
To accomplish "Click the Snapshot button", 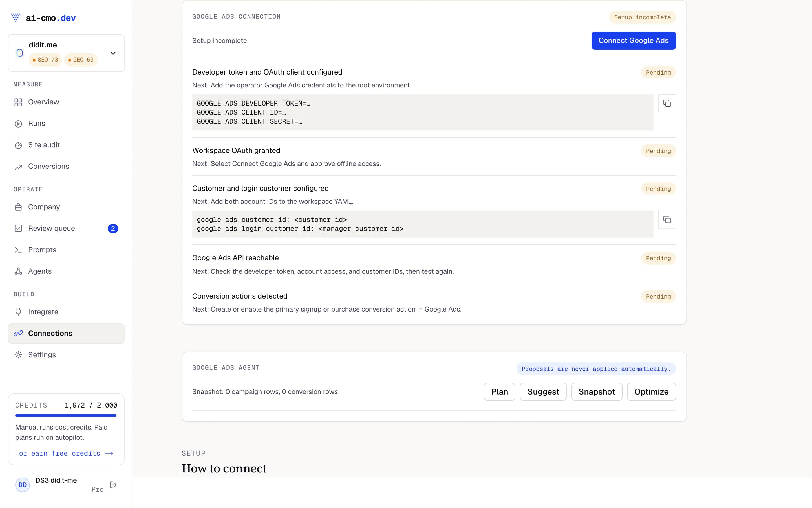I will (x=597, y=392).
